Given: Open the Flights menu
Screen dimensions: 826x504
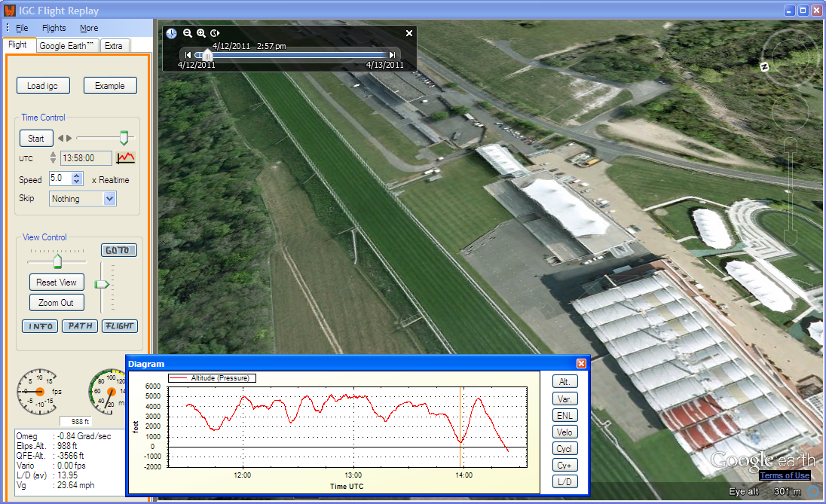Looking at the screenshot, I should click(54, 28).
